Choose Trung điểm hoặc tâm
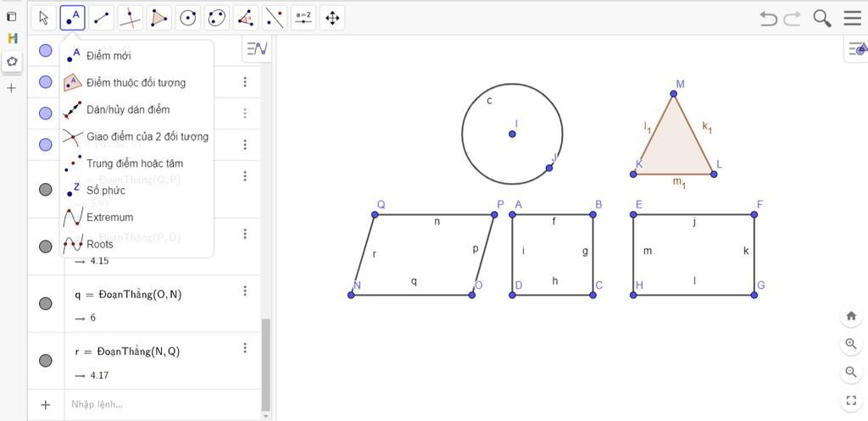Screen dimensions: 868x421 tap(136, 163)
